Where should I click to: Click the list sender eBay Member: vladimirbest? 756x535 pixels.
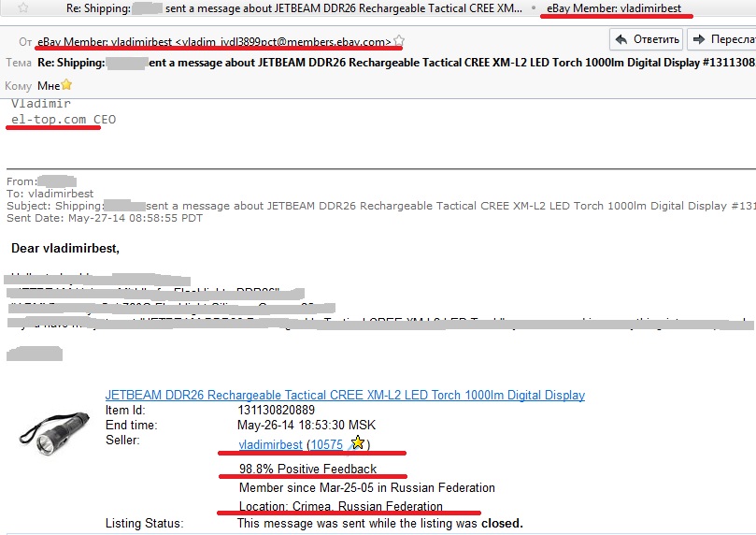point(614,8)
